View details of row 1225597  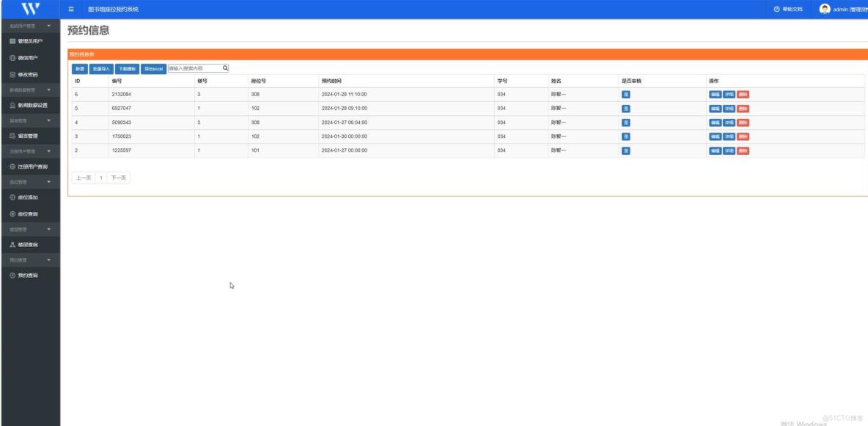pyautogui.click(x=729, y=151)
